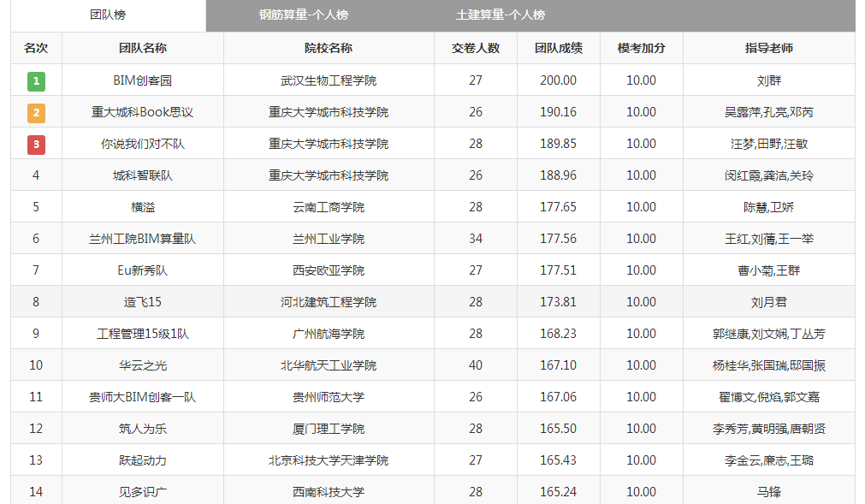Click the 名次 column header
Screen dimensions: 865x504
point(36,48)
